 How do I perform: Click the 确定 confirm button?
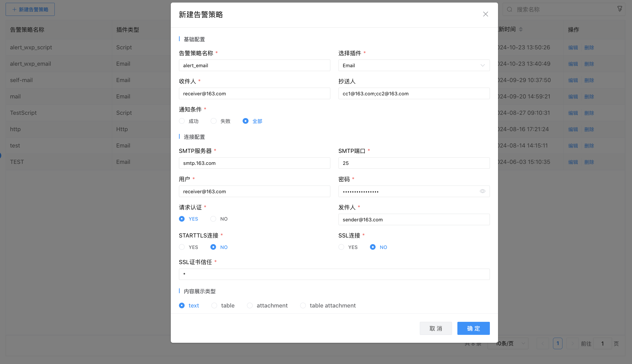[473, 328]
